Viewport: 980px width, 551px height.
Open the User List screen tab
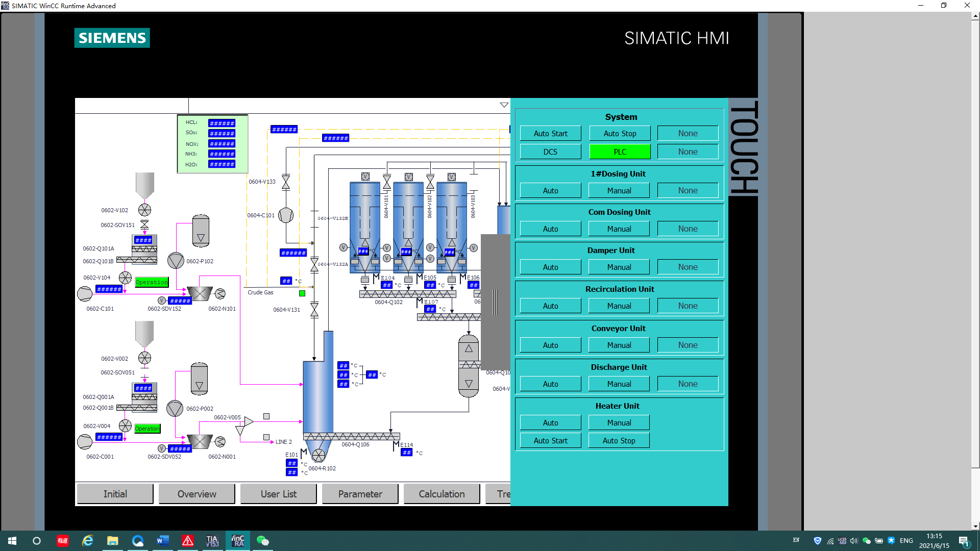click(x=278, y=494)
